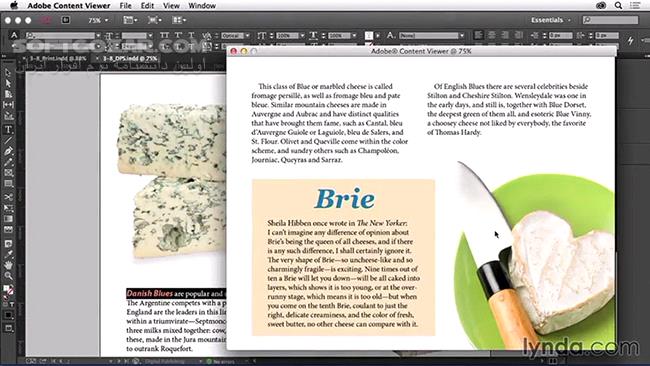Select the Gradient Swatch tool
The height and width of the screenshot is (366, 650).
click(8, 219)
